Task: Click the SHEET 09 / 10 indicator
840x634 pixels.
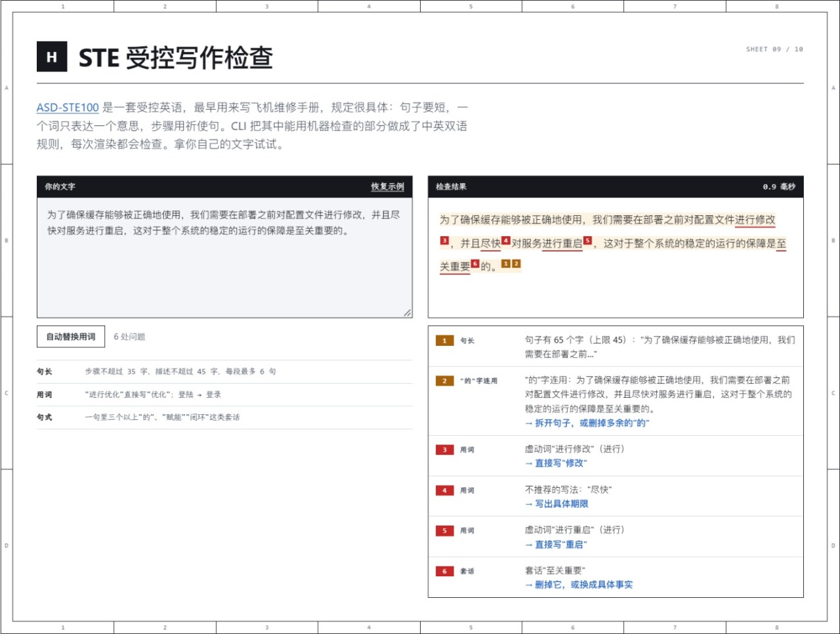Action: point(774,49)
